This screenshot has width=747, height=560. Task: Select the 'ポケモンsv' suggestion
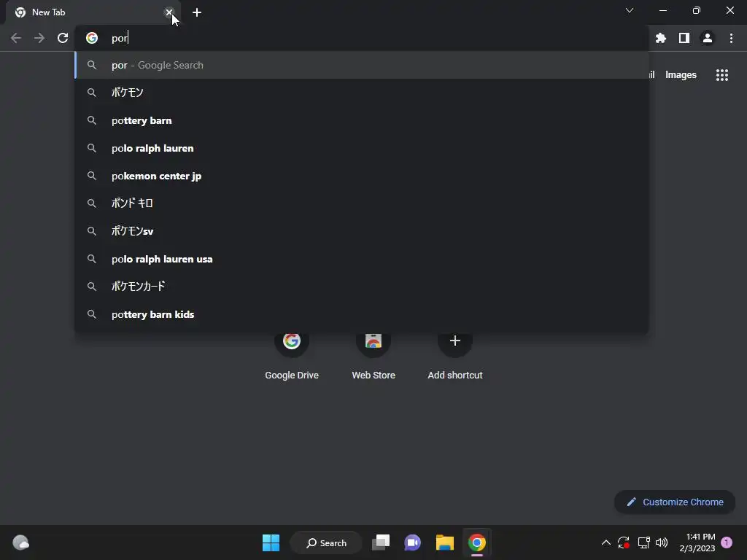pyautogui.click(x=362, y=231)
